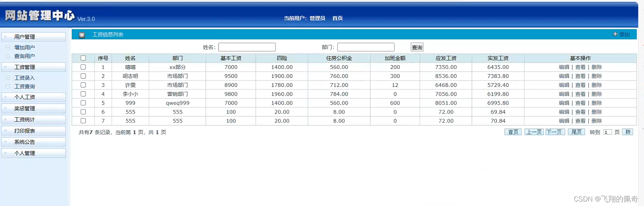
Task: Open the 查询用户 menu entry
Action: [x=24, y=56]
